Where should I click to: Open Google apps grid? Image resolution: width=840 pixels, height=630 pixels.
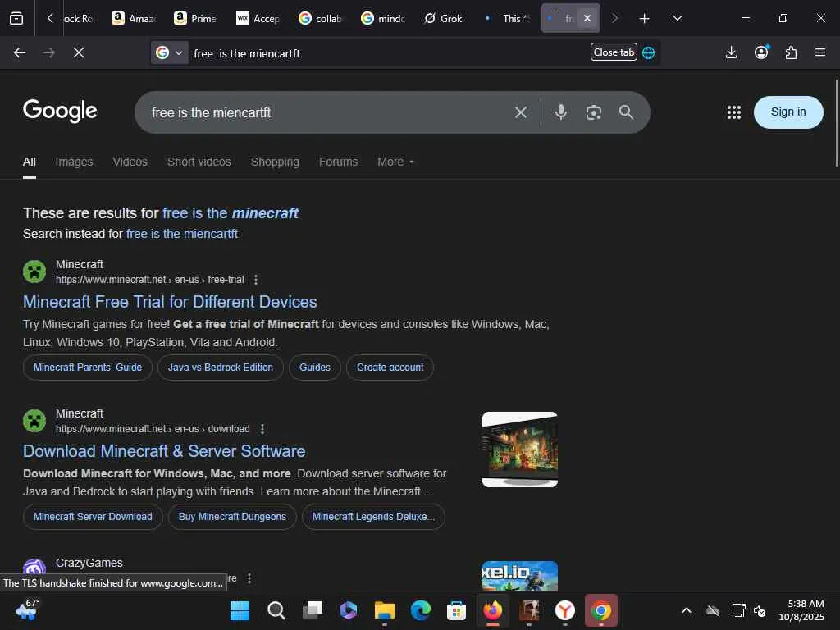(x=734, y=112)
